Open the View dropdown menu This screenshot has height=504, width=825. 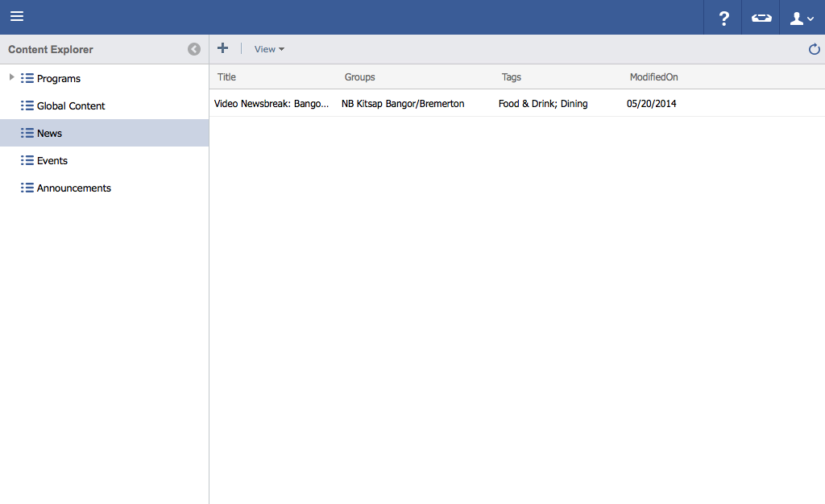tap(269, 49)
